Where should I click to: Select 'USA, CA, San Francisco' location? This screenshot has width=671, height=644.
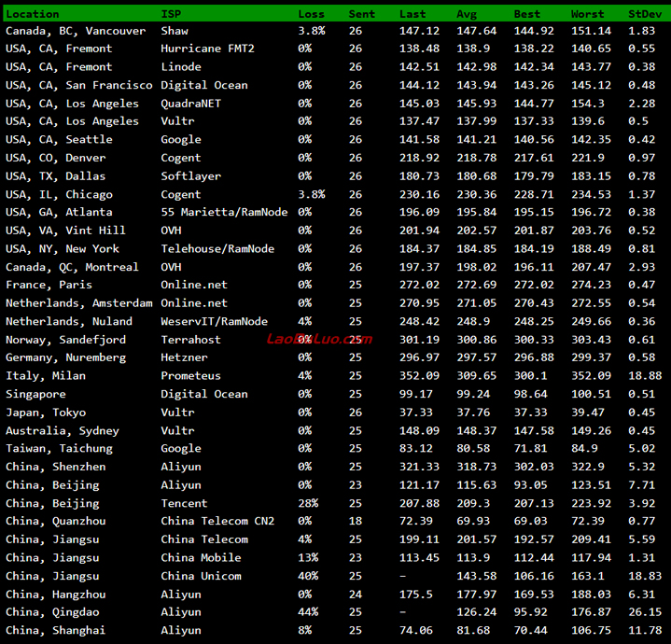[79, 85]
